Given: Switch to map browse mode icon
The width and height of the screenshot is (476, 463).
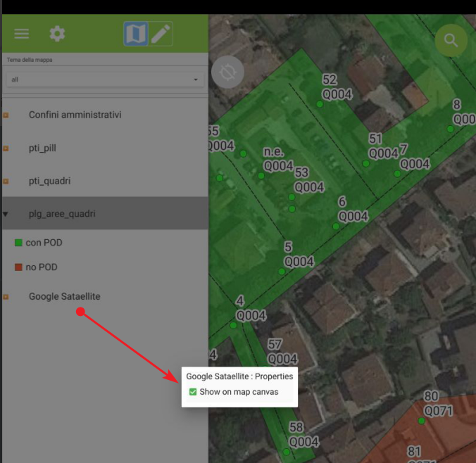Looking at the screenshot, I should (x=136, y=34).
